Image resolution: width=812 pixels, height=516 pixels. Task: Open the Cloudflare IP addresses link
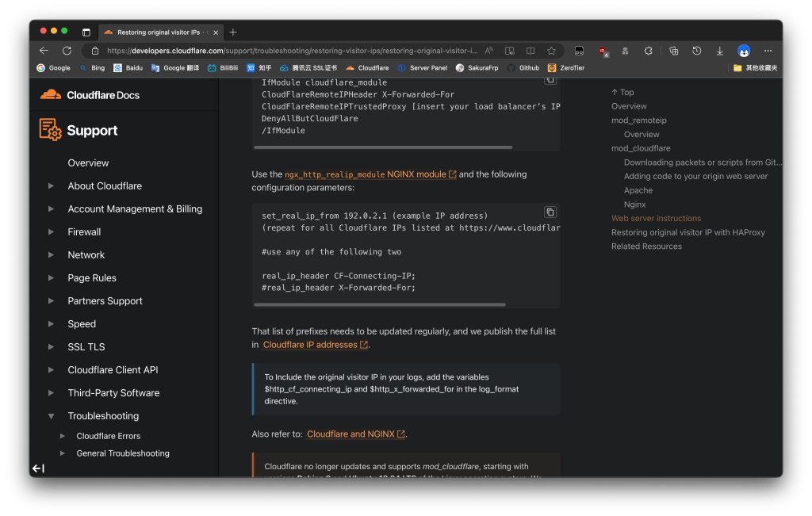click(310, 345)
